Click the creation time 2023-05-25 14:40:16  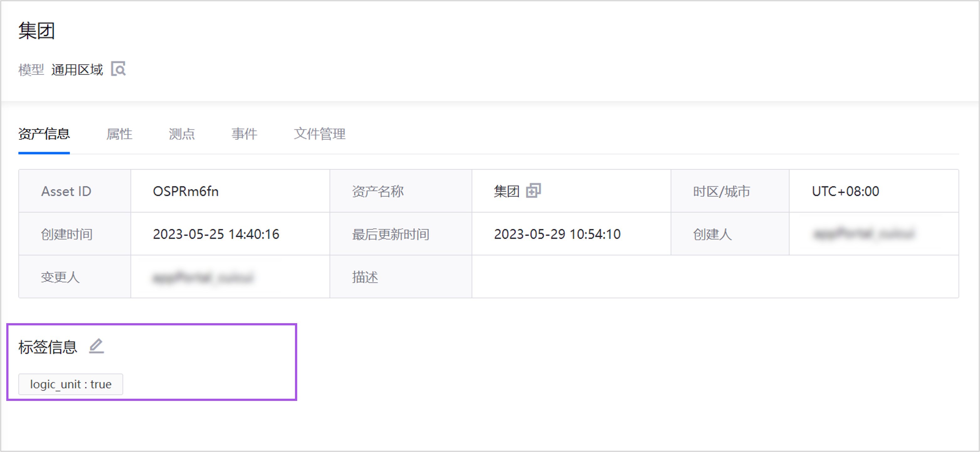pos(216,234)
